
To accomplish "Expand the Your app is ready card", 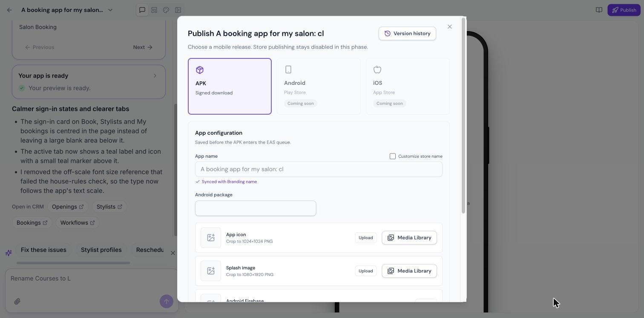I will click(x=89, y=82).
